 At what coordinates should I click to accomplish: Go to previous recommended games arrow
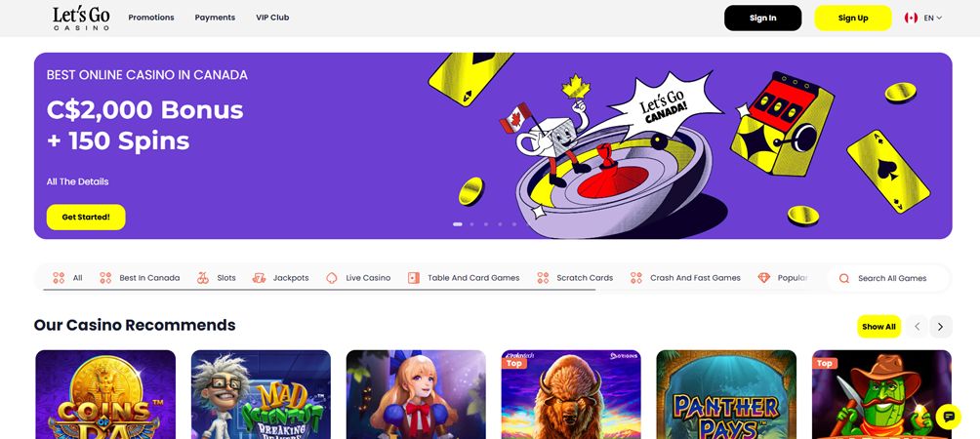pos(917,327)
